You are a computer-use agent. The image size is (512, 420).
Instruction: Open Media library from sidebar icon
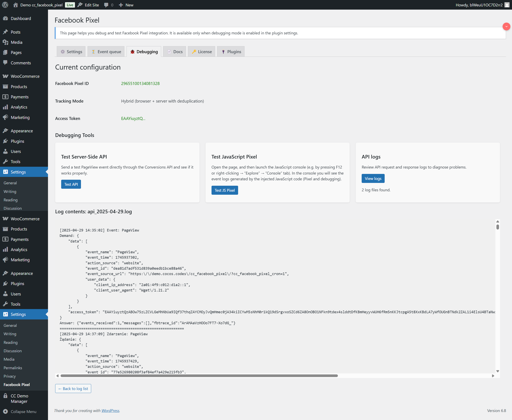point(5,42)
